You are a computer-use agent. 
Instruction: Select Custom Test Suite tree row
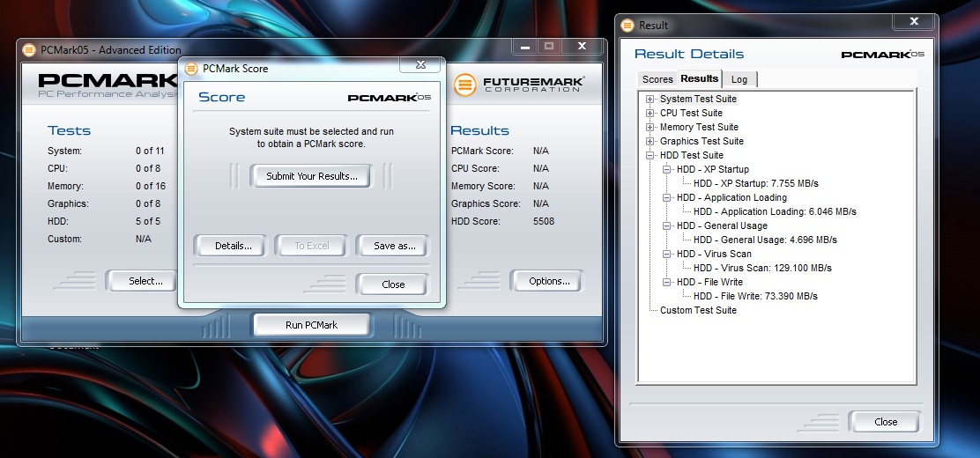[698, 310]
